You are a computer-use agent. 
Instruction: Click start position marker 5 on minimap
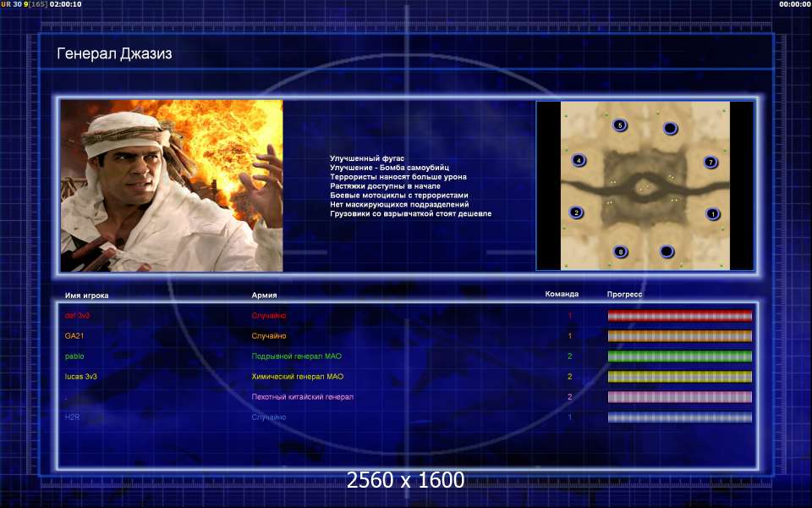(x=620, y=125)
